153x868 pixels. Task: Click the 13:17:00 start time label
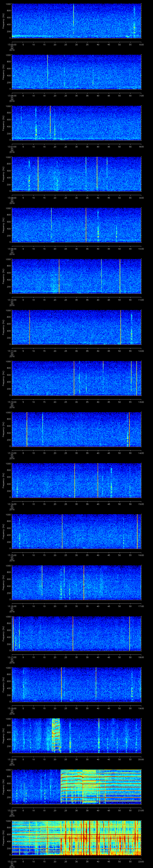coord(12,657)
